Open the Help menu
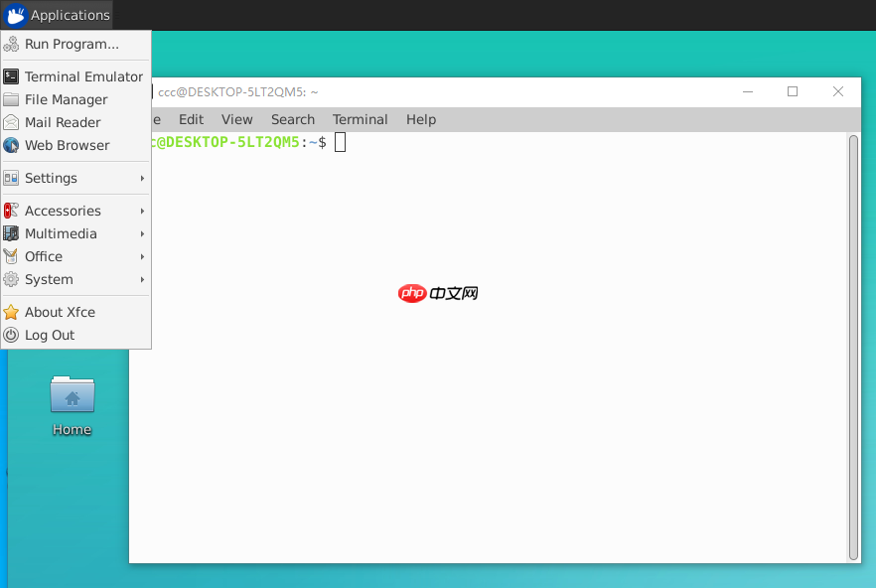This screenshot has width=876, height=588. pyautogui.click(x=420, y=119)
